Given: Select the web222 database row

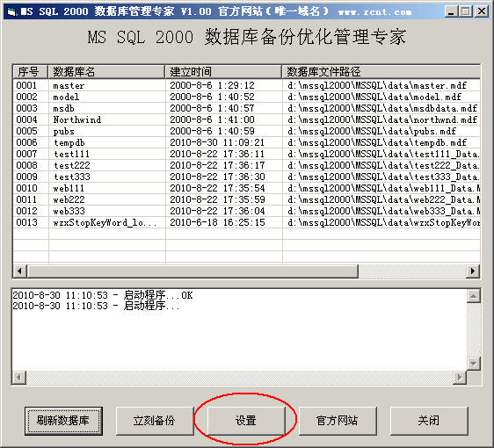Looking at the screenshot, I should point(247,199).
